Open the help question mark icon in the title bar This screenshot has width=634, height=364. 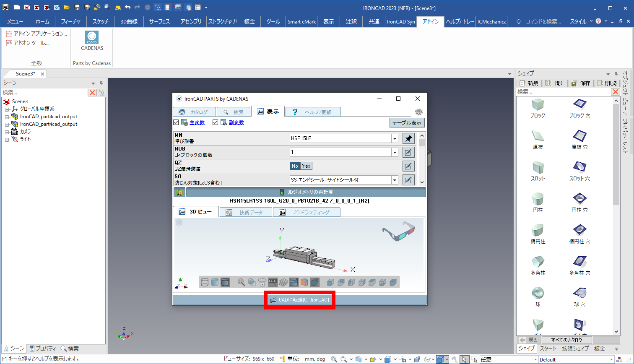[598, 21]
